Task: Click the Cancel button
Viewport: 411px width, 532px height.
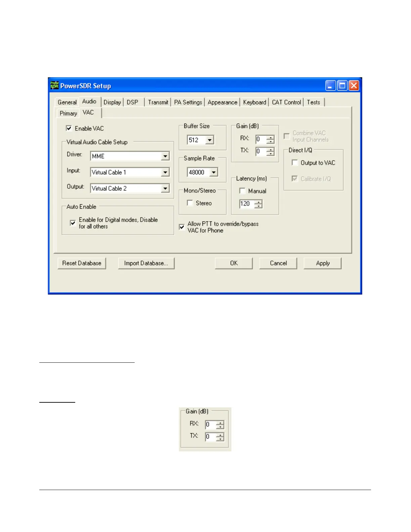Action: click(x=278, y=263)
